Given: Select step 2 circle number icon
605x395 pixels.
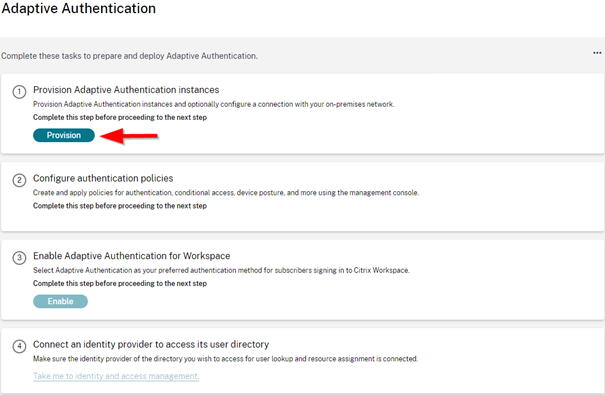Looking at the screenshot, I should click(x=19, y=180).
